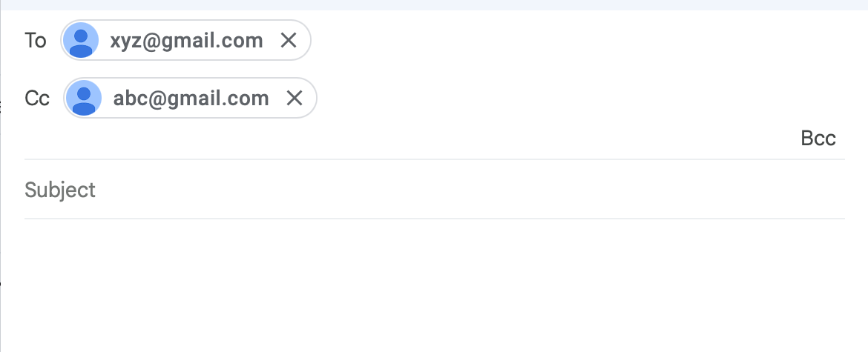The height and width of the screenshot is (352, 868).
Task: Click the divider line above Subject
Action: tap(434, 159)
